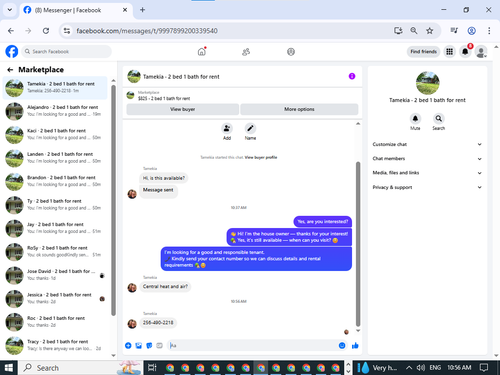500x375 pixels.
Task: Open the Groups icon in top navigation
Action: click(291, 52)
